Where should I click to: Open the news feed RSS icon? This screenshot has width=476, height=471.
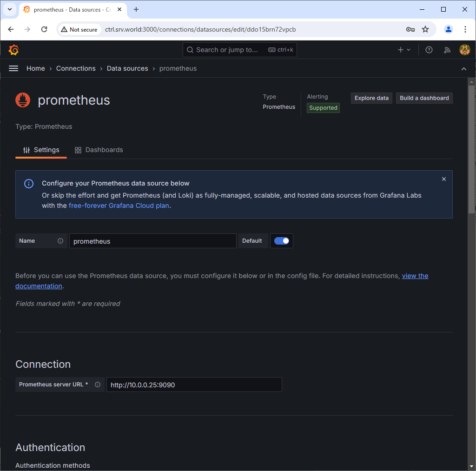coord(447,50)
